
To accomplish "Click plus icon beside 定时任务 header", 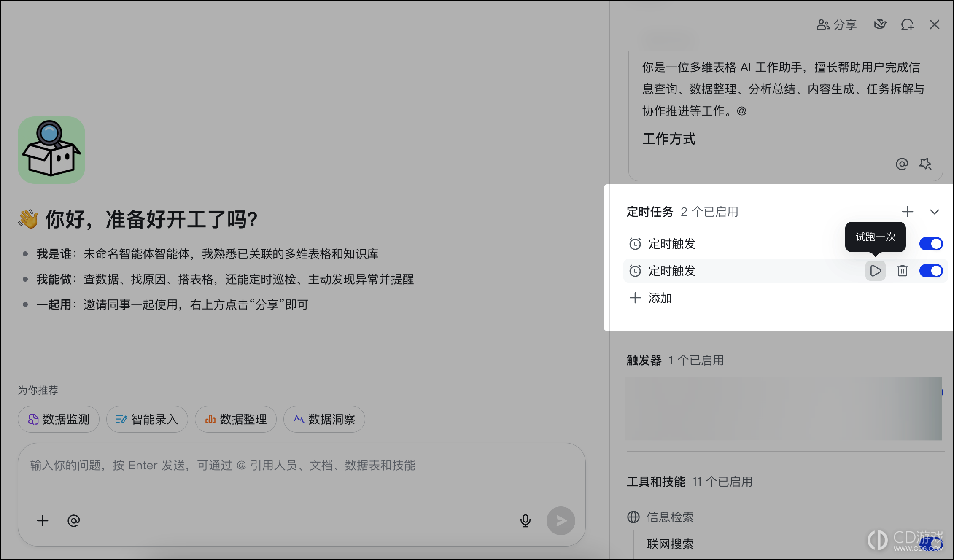I will coord(908,212).
